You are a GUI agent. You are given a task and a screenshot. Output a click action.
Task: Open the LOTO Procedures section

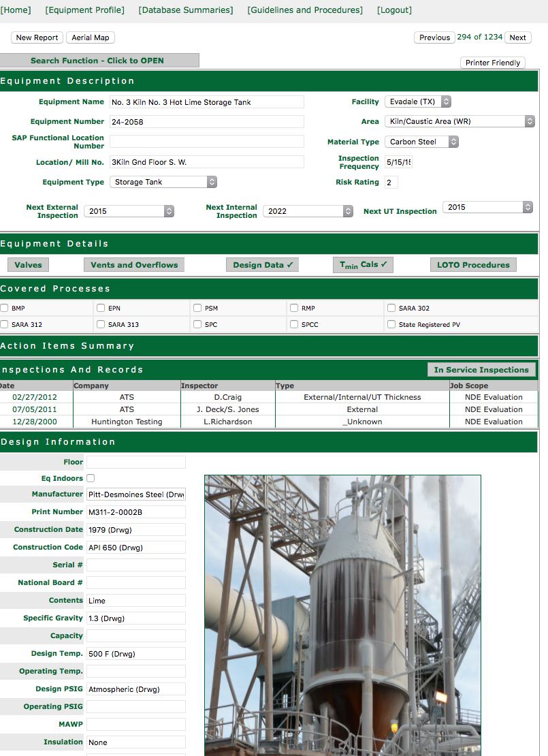(x=472, y=265)
